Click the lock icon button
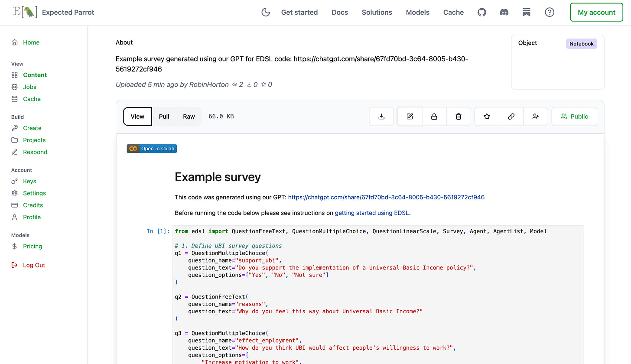Image resolution: width=631 pixels, height=364 pixels. tap(434, 117)
